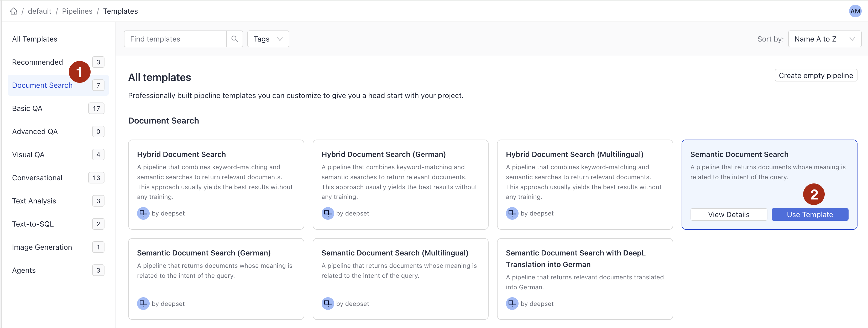Click Use Template on Semantic Document Search
Image resolution: width=868 pixels, height=328 pixels.
pos(810,214)
